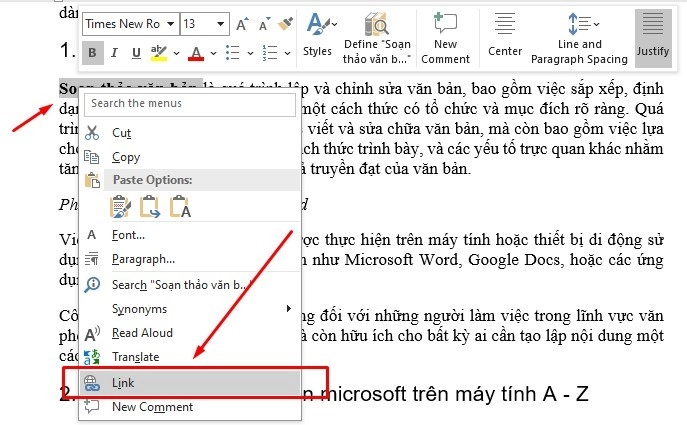Click the Search magnifier info icon
Screen dimensions: 687x425
coord(92,285)
